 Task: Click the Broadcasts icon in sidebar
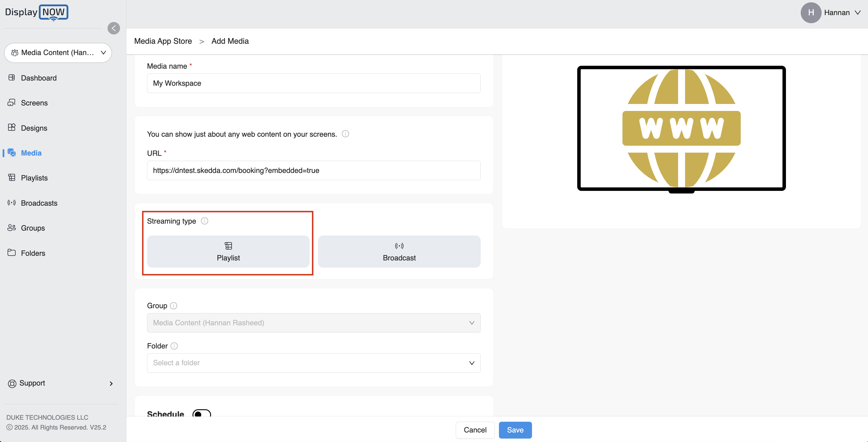[12, 203]
